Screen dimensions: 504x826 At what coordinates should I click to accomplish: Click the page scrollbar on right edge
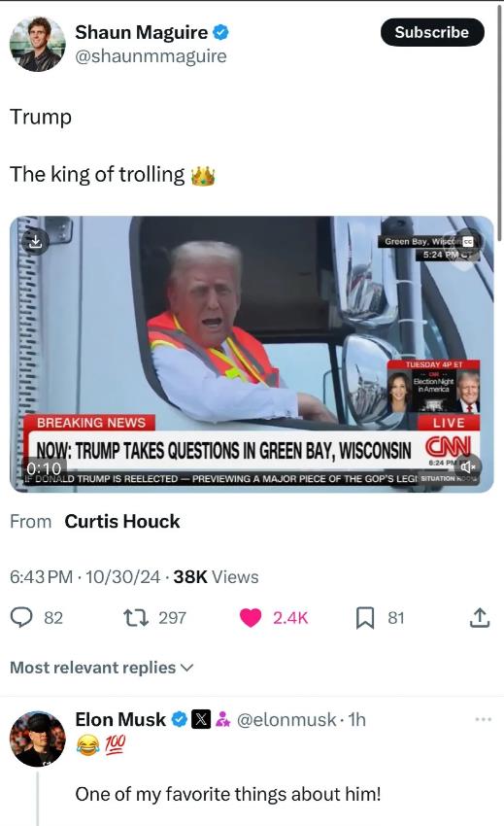click(500, 121)
